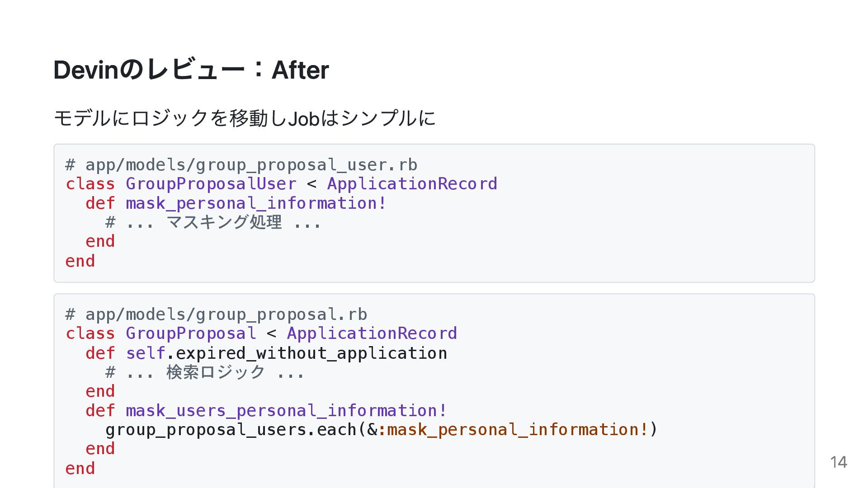Screen dimensions: 868x488
Task: Click method name "mask_users_personal_information!"
Action: (286, 411)
